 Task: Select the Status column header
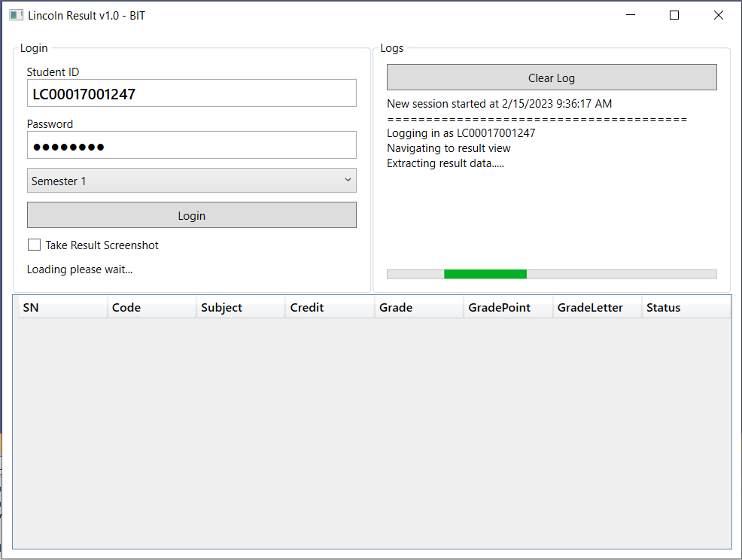[661, 307]
